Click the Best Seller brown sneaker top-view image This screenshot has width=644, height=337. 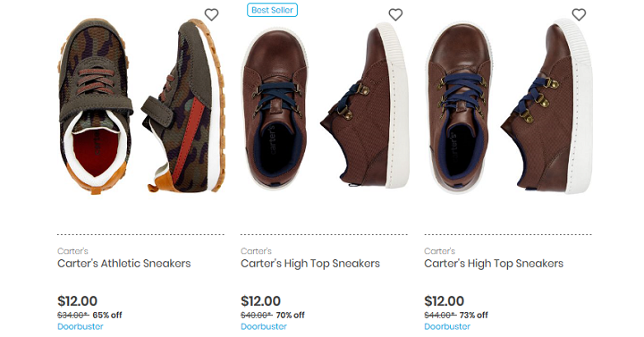275,107
